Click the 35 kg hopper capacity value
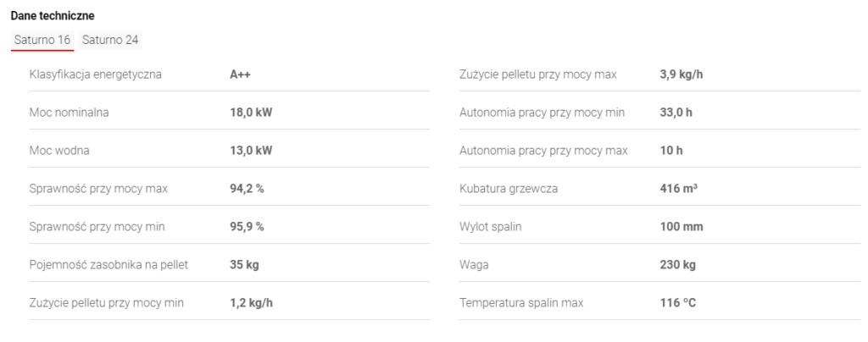The height and width of the screenshot is (342, 868). [244, 265]
